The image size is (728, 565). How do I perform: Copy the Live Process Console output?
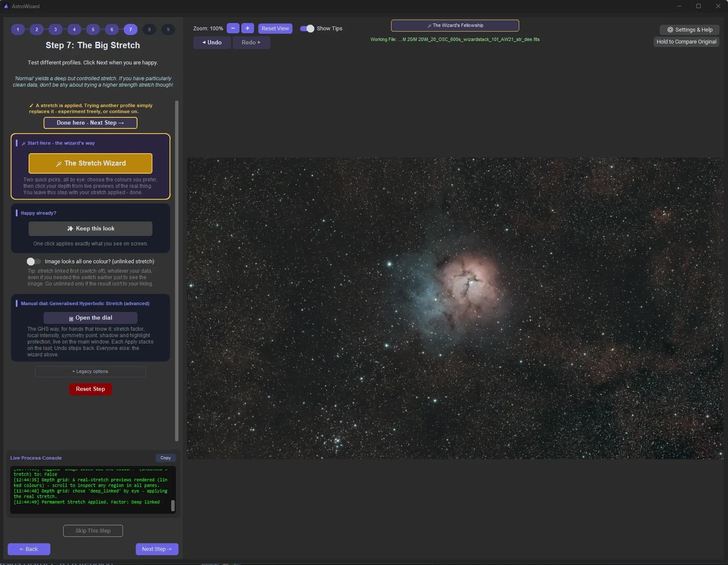pyautogui.click(x=166, y=457)
